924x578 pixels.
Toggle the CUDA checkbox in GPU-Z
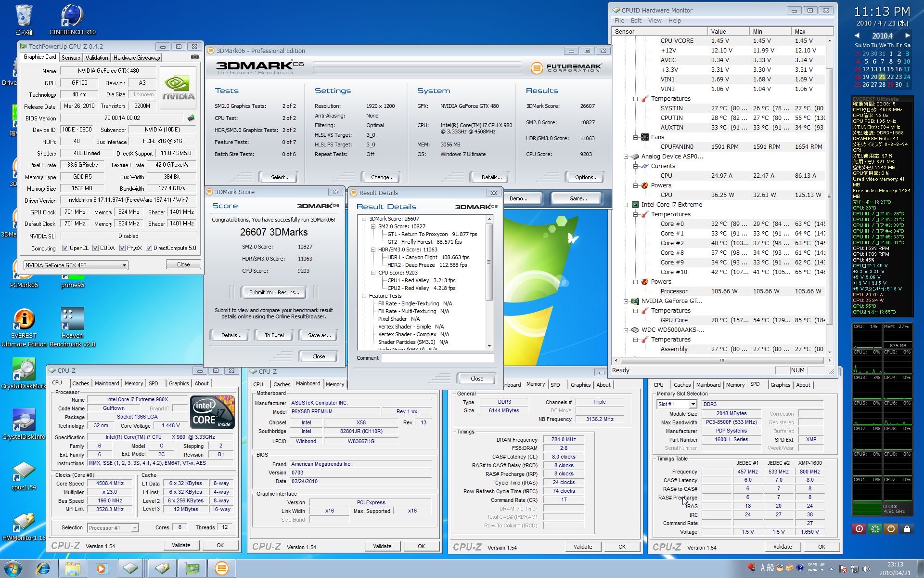coord(95,248)
